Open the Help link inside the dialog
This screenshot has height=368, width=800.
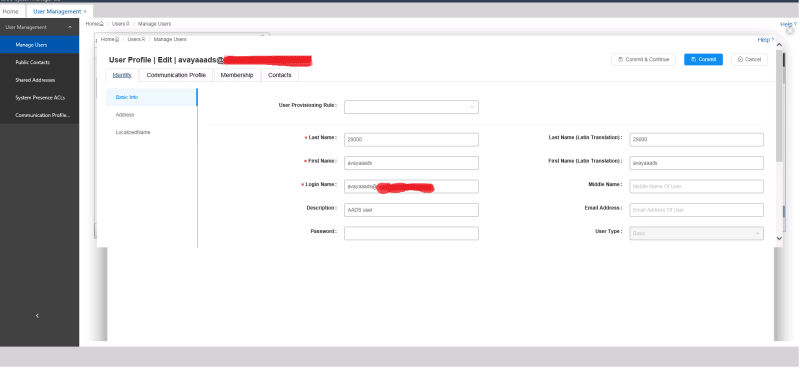(765, 40)
